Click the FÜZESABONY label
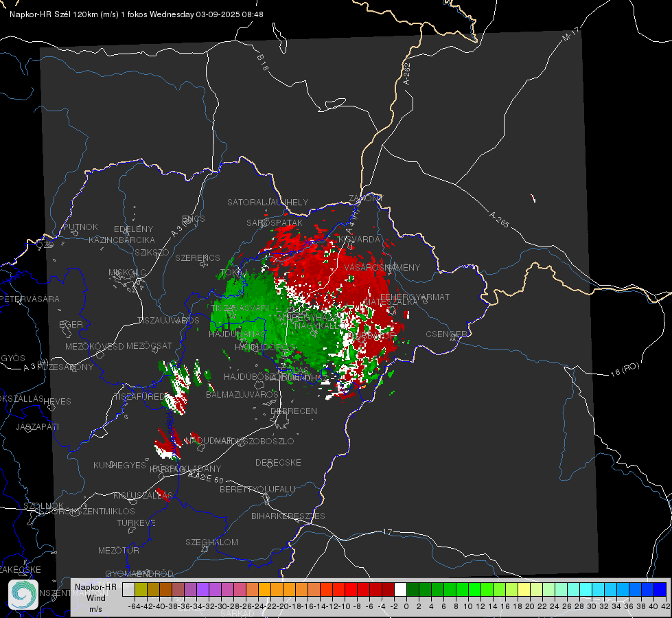 pyautogui.click(x=65, y=367)
